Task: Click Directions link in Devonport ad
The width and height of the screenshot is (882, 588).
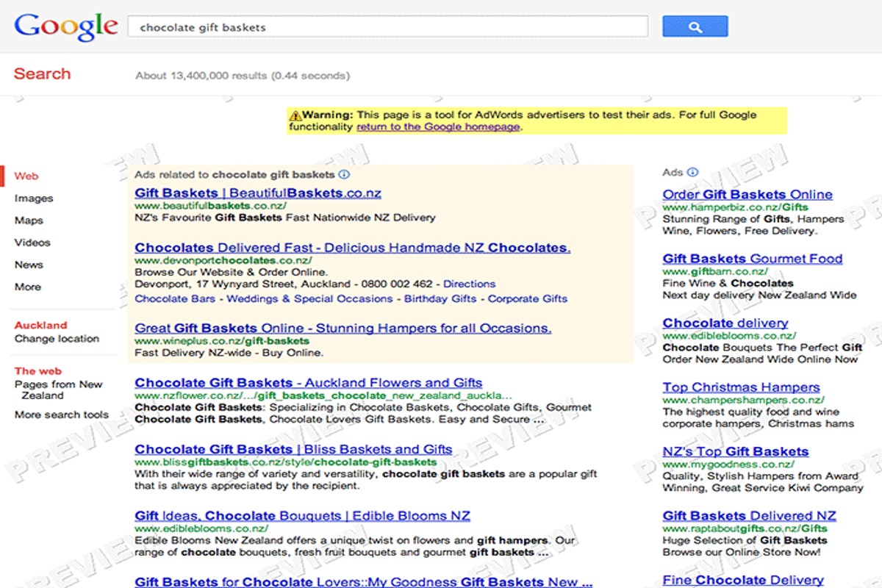Action: [x=470, y=284]
